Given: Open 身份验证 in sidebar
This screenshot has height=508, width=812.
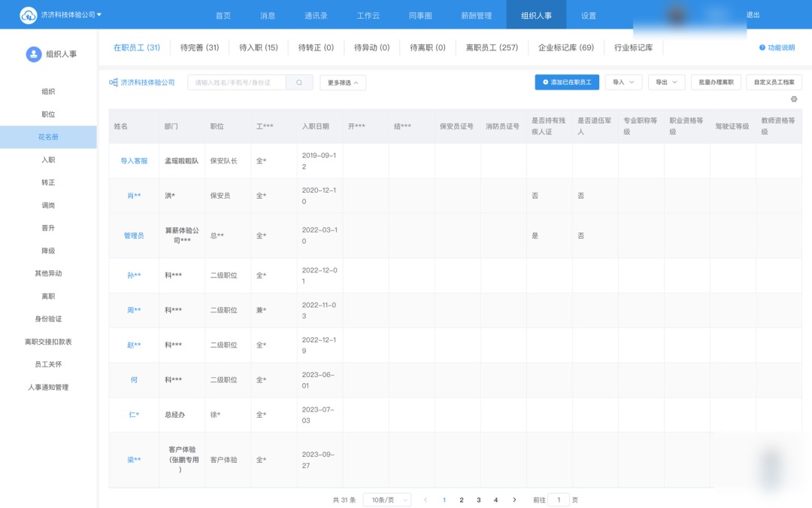Looking at the screenshot, I should click(x=48, y=319).
